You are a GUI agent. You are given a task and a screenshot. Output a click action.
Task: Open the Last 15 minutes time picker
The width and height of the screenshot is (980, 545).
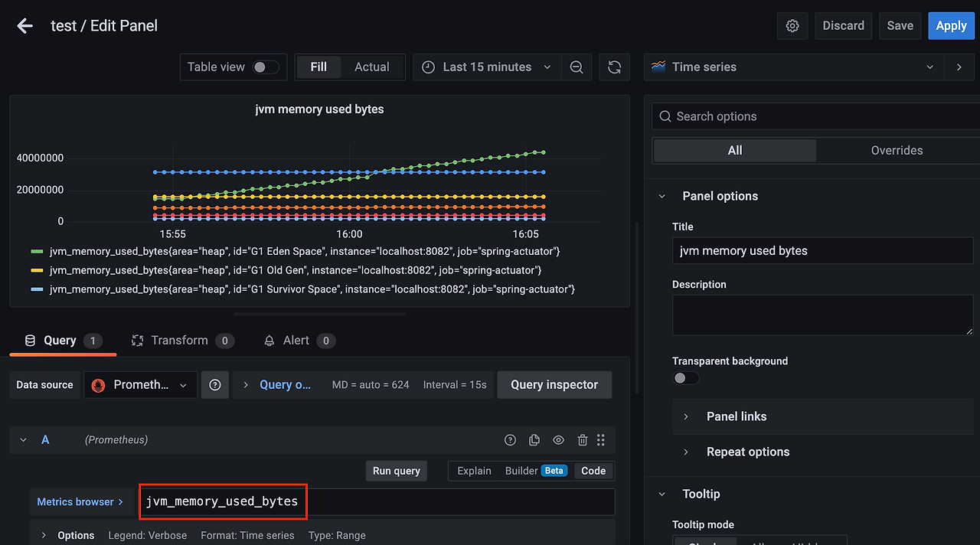(x=487, y=67)
